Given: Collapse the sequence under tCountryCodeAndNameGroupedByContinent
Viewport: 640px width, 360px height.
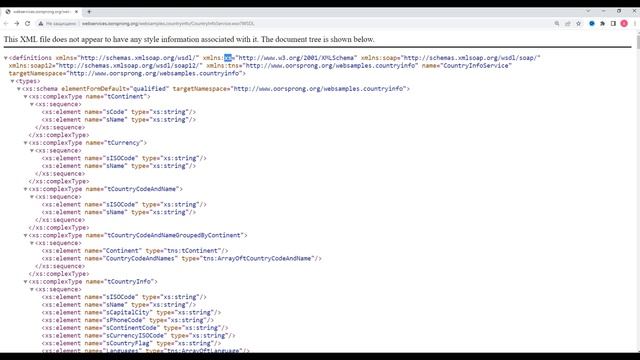Looking at the screenshot, I should 32,243.
